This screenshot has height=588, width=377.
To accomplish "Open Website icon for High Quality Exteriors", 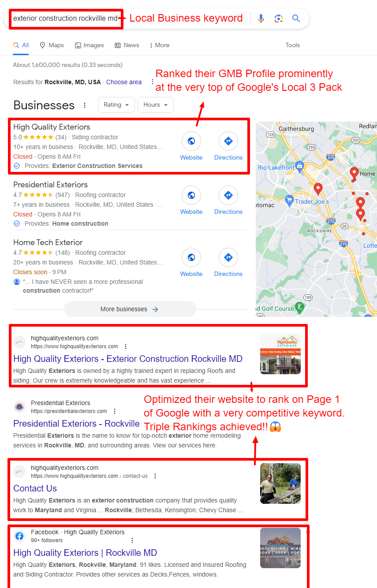I will point(191,141).
